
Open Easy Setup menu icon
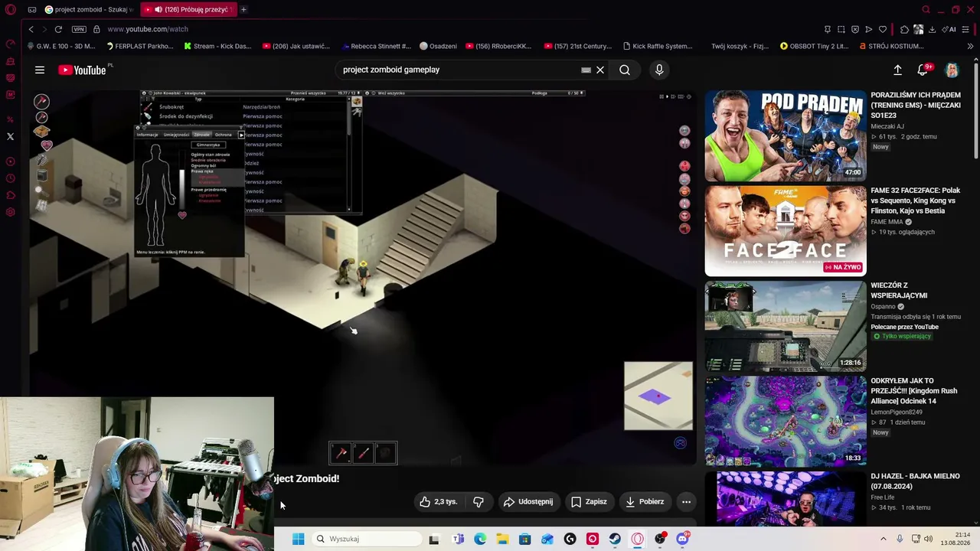point(967,29)
